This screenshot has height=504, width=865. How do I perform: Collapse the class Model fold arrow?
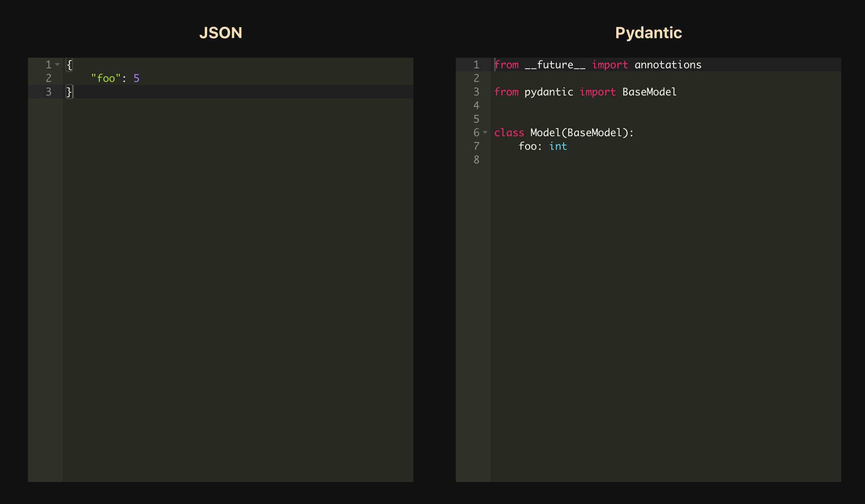[485, 132]
